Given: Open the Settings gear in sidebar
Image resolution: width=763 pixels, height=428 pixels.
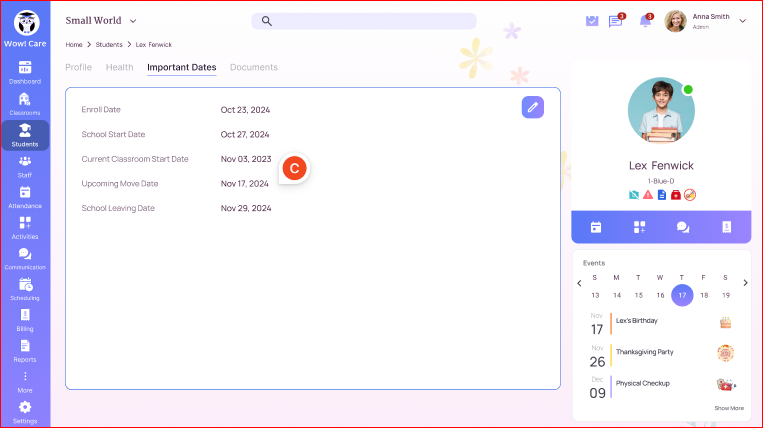Looking at the screenshot, I should [x=25, y=411].
